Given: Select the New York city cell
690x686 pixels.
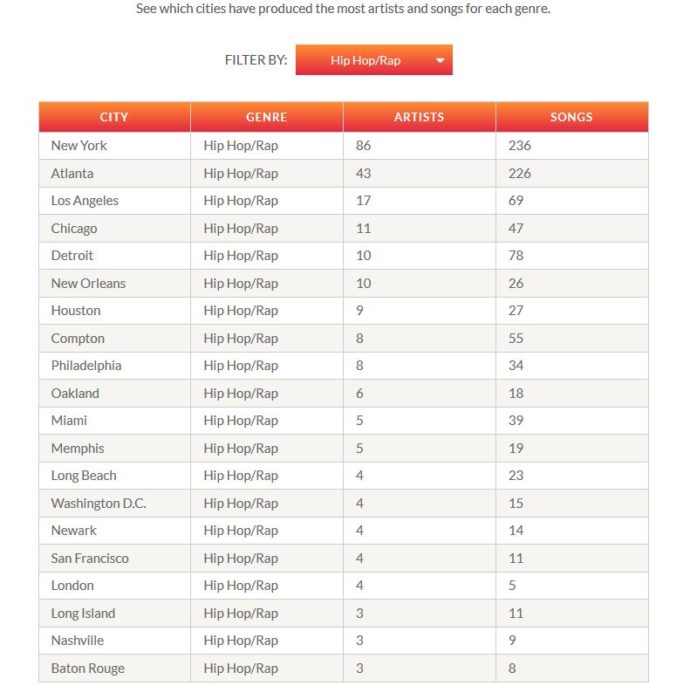Looking at the screenshot, I should coord(114,146).
